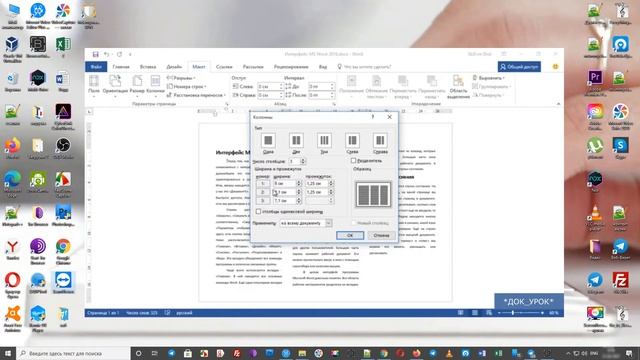The width and height of the screenshot is (640, 360).
Task: Open Размер page size in the ribbon
Action: 137,85
